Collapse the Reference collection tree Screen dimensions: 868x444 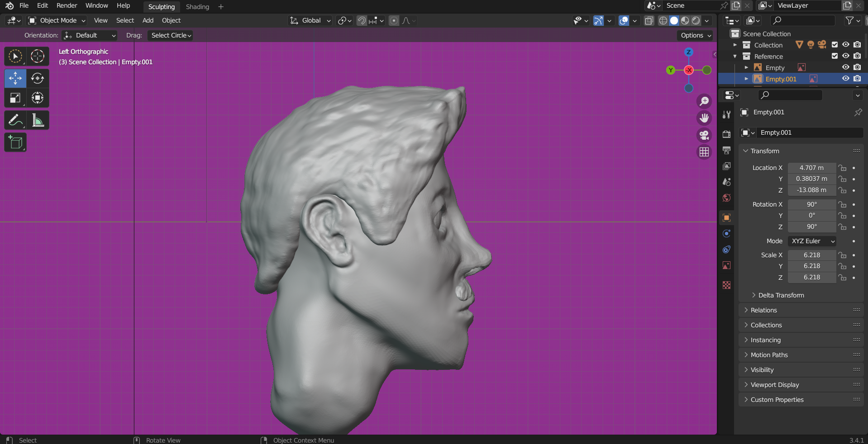pos(735,57)
